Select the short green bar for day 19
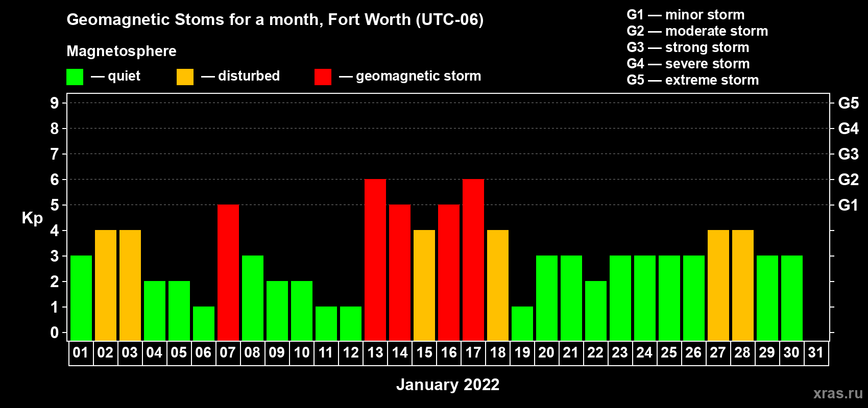Screen dimensions: 868x408 point(522,323)
